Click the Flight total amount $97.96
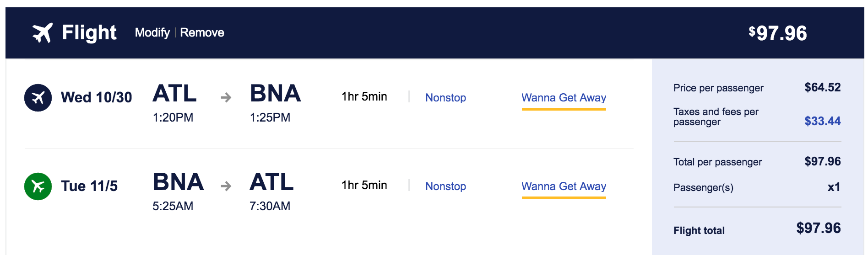The width and height of the screenshot is (868, 255). point(818,228)
